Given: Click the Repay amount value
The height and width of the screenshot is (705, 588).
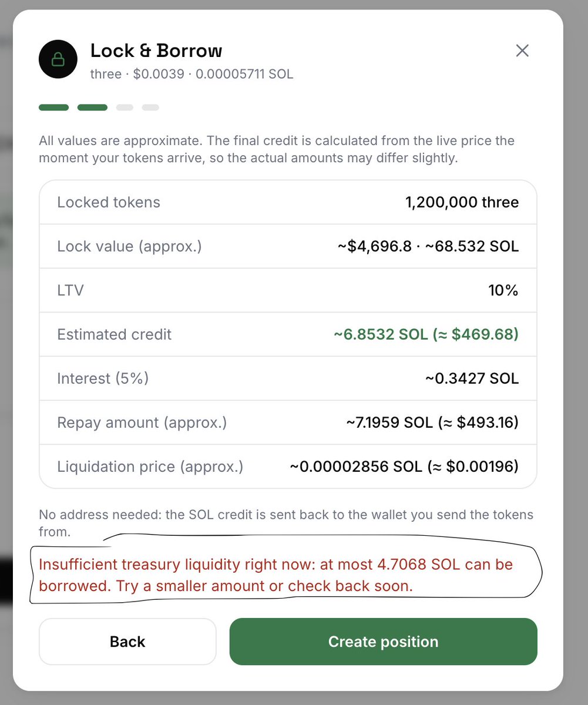Looking at the screenshot, I should (432, 422).
